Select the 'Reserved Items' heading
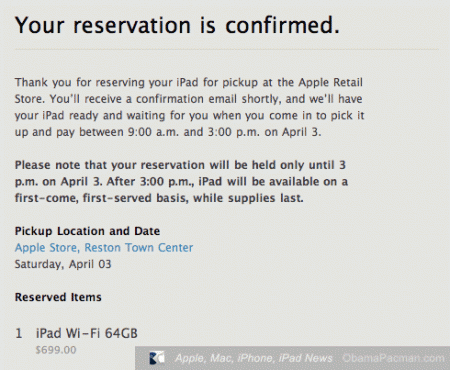 click(58, 297)
